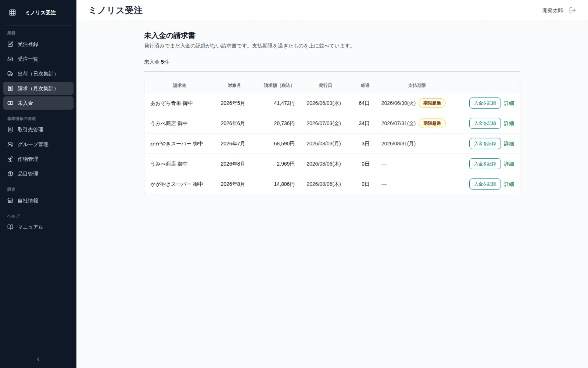This screenshot has width=588, height=368.
Task: Click the grid app icon beside ミノリス受注
Action: (x=12, y=13)
